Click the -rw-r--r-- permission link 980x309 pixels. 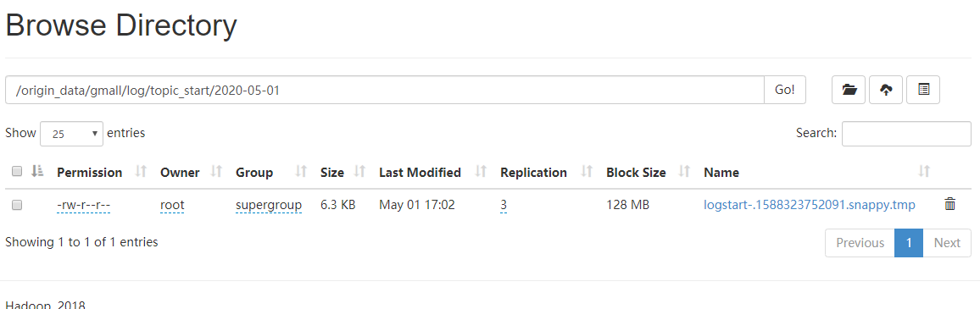tap(83, 205)
